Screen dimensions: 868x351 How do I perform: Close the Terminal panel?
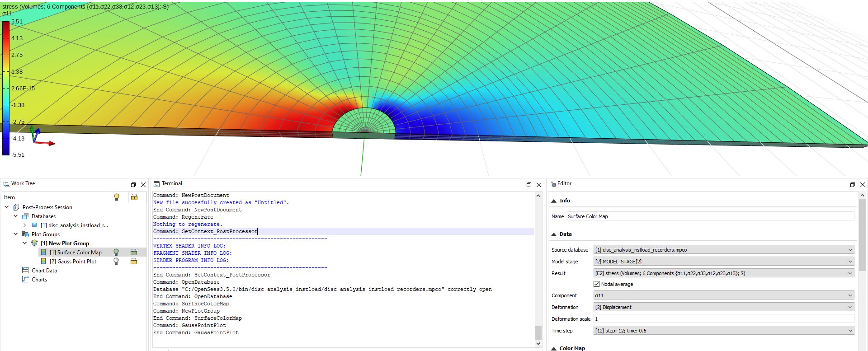click(539, 185)
